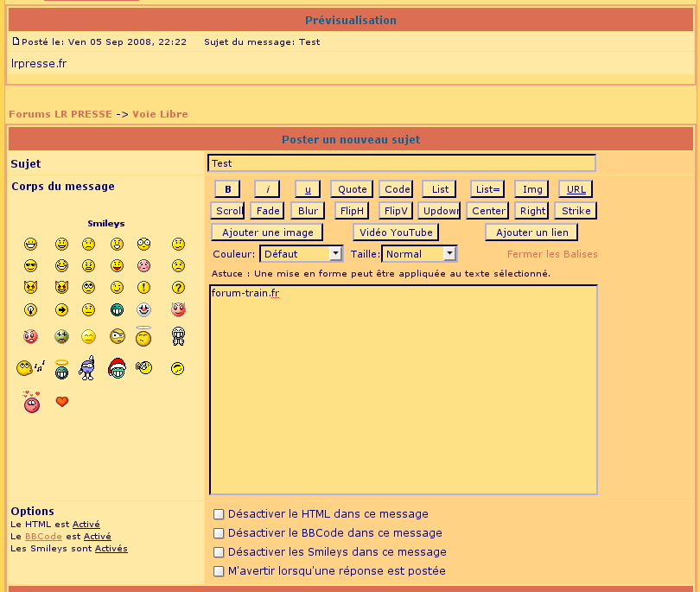Insert the sunglasses cool smiley

[31, 265]
